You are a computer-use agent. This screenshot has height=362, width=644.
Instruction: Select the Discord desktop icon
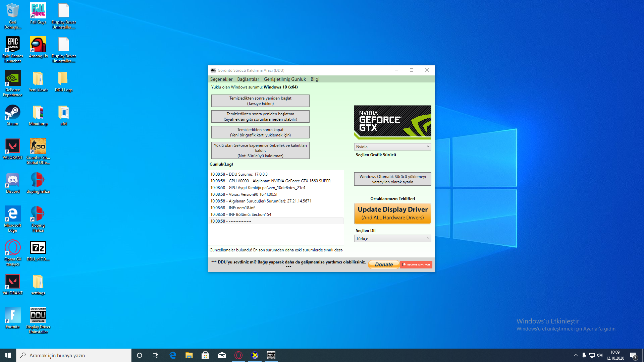tap(13, 183)
